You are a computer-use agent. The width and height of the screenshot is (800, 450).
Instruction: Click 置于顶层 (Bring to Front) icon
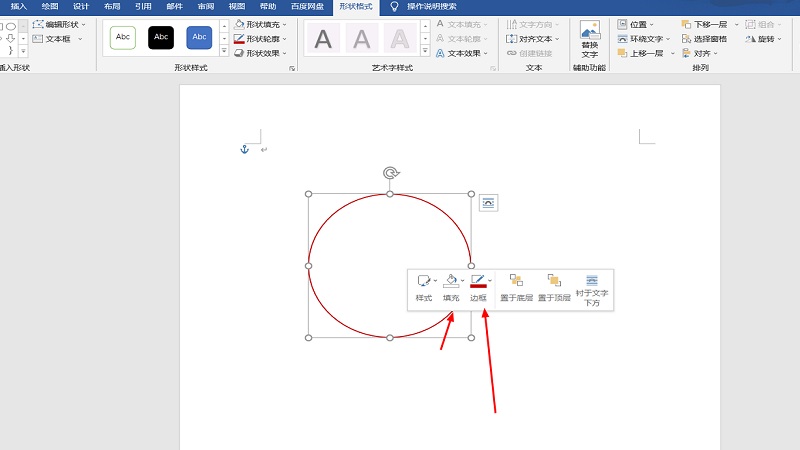tap(554, 282)
